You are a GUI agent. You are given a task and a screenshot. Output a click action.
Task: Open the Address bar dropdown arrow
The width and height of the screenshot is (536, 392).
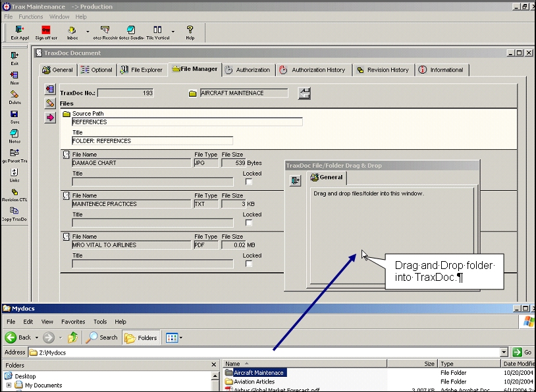point(504,353)
